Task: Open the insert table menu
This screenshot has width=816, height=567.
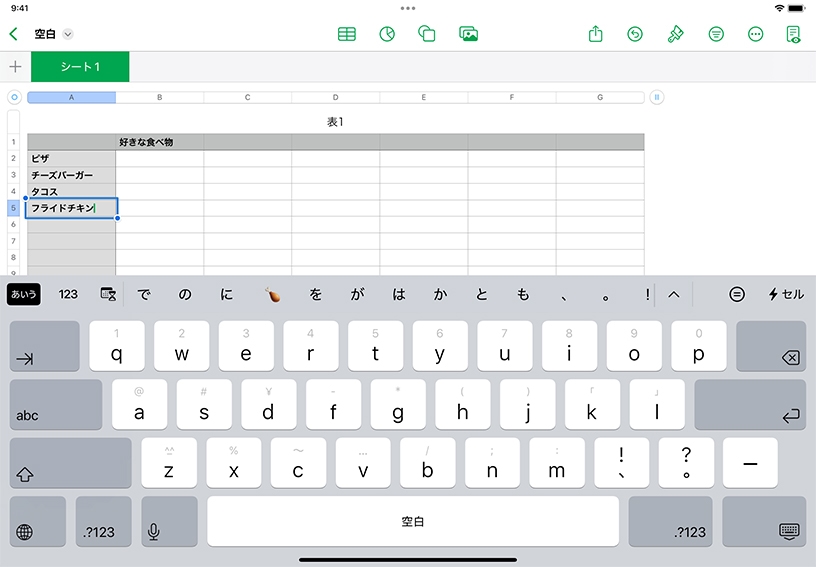Action: coord(347,34)
